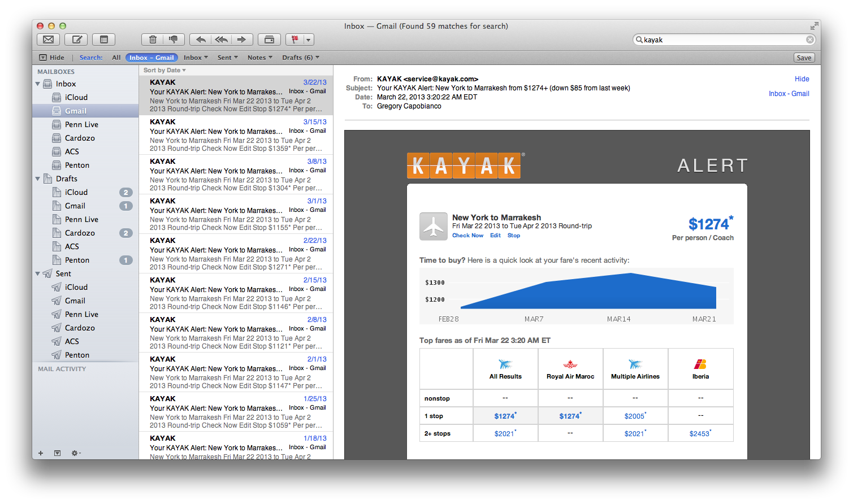Add a new mailbox with plus button
Image resolution: width=853 pixels, height=504 pixels.
[x=41, y=453]
